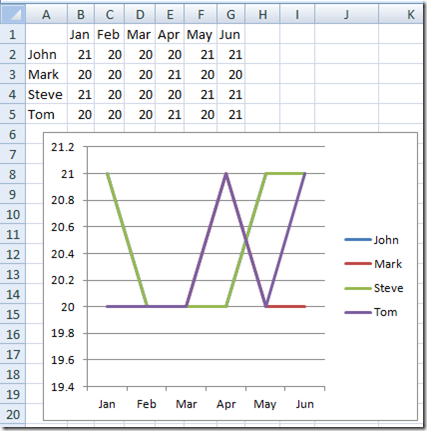Select the John name cell
Screen dimensions: 427x431
46,54
